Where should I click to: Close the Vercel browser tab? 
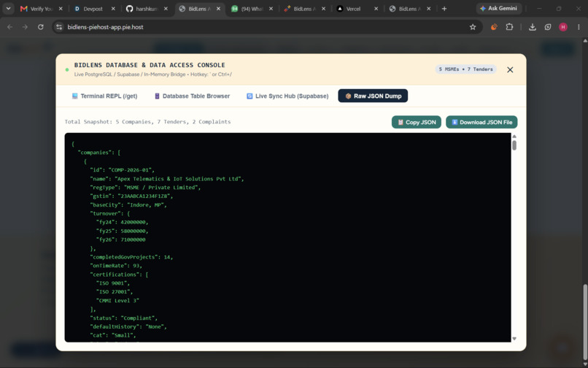[x=376, y=9]
